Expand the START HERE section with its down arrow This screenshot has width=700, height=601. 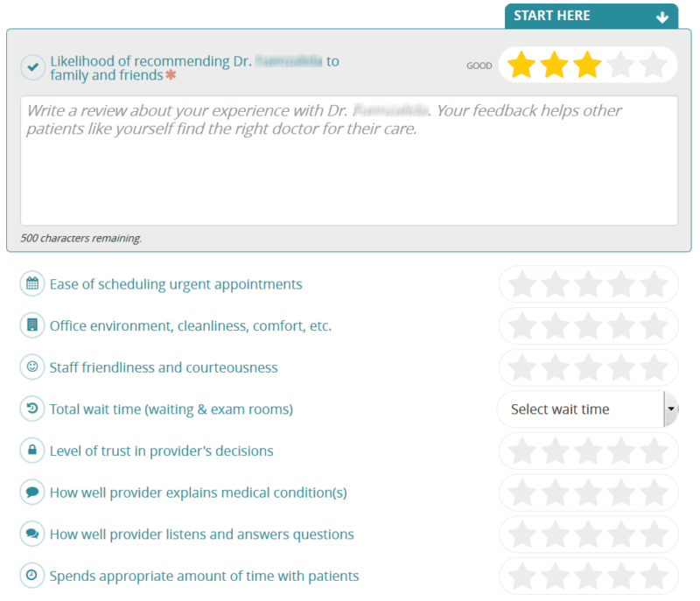(x=662, y=16)
